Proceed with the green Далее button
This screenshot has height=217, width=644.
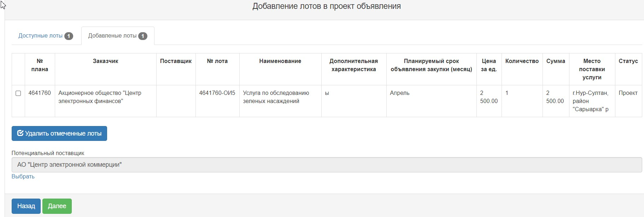click(x=57, y=206)
